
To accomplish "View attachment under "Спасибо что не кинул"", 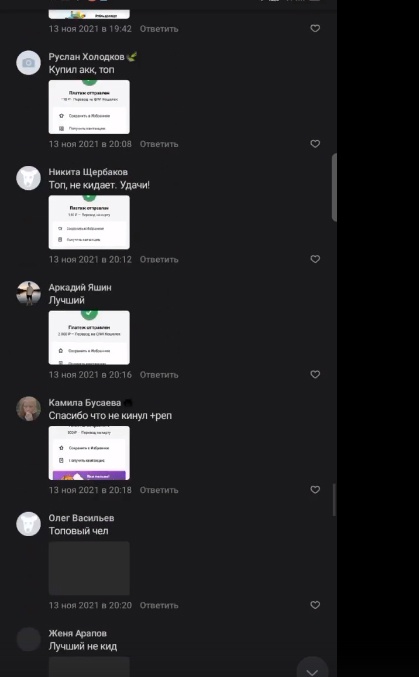I will (x=89, y=453).
